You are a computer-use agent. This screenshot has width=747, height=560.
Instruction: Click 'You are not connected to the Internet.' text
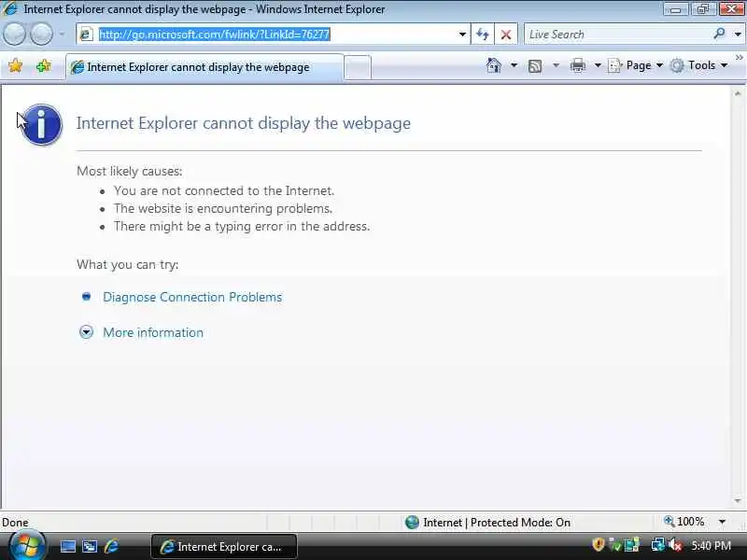coord(224,190)
